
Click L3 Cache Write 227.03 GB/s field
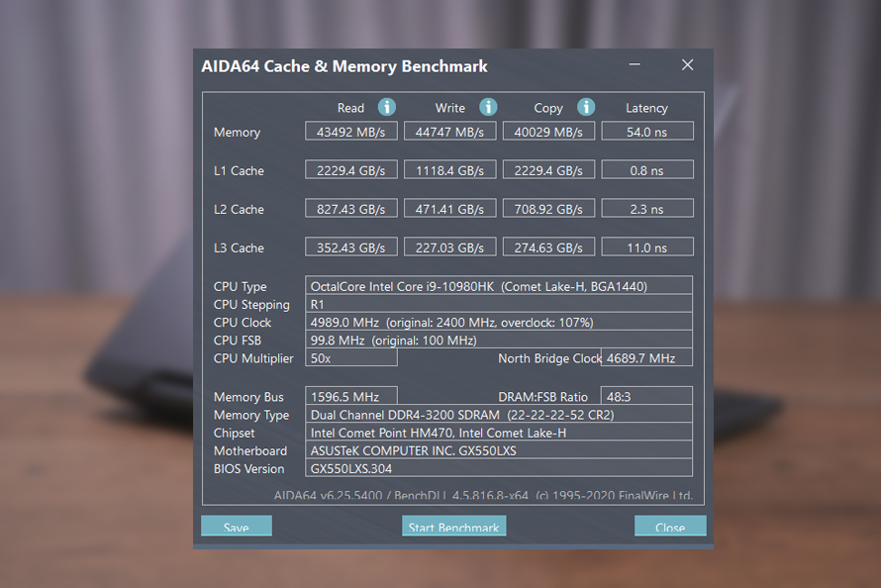tap(450, 246)
